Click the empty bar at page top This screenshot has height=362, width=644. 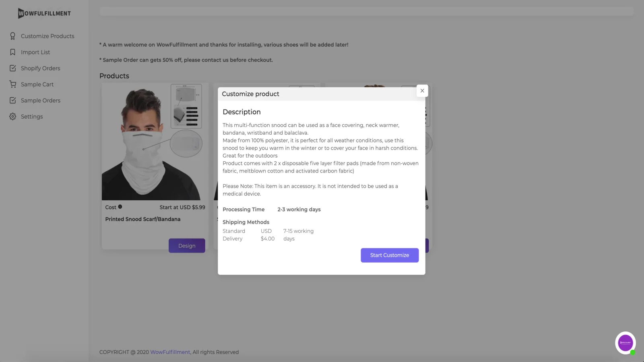pos(367,11)
